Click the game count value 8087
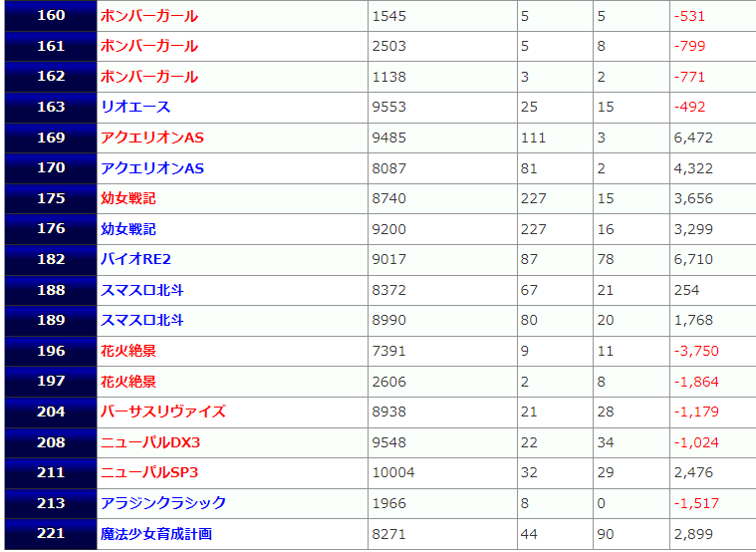756x552 pixels. [389, 168]
